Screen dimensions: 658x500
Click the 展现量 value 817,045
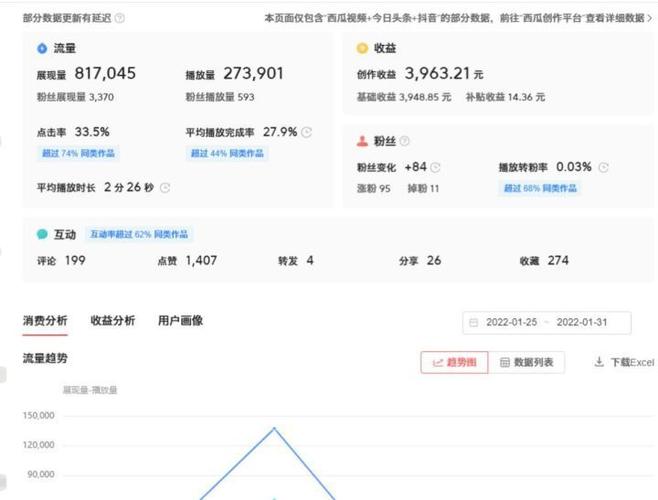coord(105,73)
